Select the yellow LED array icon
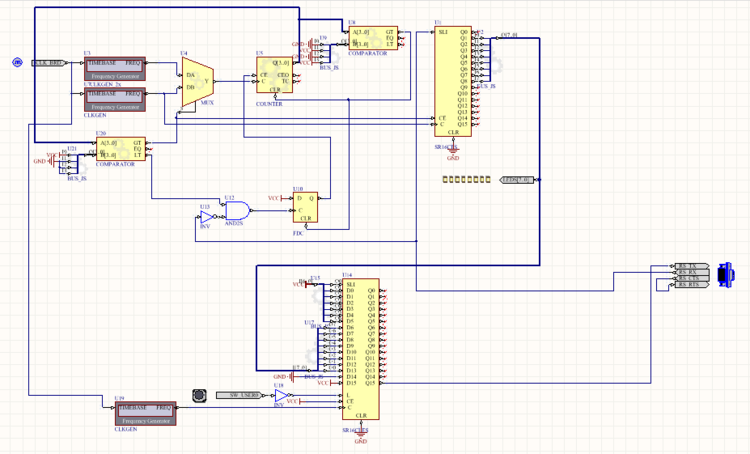Image resolution: width=750 pixels, height=454 pixels. pos(465,180)
